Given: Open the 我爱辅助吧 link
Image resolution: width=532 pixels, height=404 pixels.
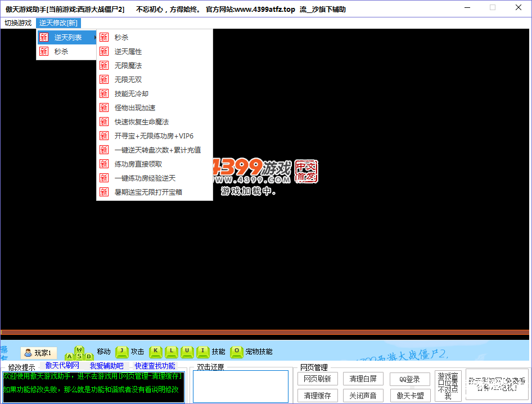Looking at the screenshot, I should pos(106,366).
